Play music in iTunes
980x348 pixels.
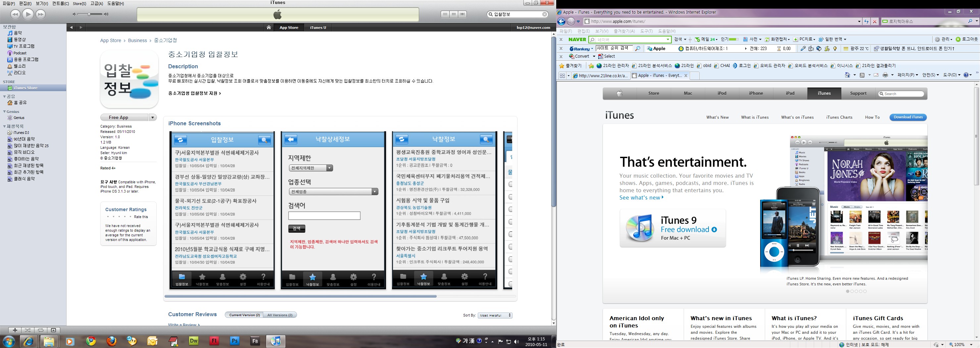pos(28,15)
